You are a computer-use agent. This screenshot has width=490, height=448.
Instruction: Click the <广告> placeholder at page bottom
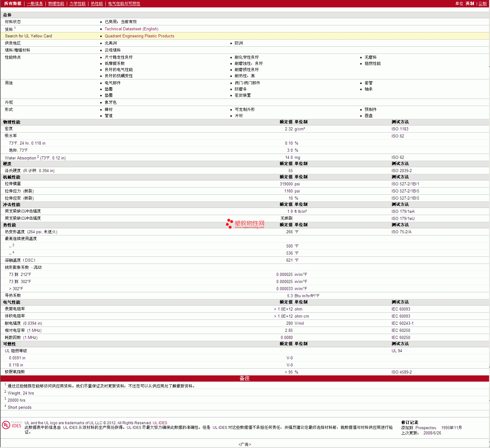pyautogui.click(x=245, y=444)
